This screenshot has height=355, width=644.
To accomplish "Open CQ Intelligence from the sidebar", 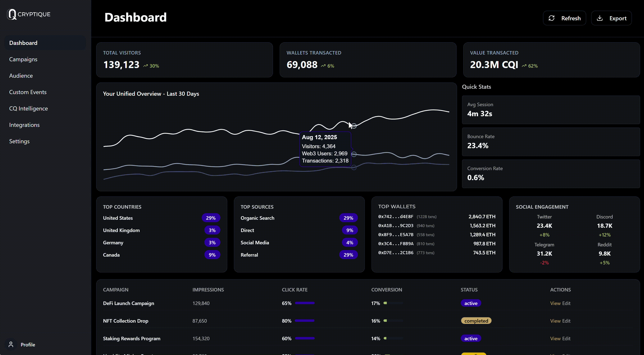I will [28, 108].
